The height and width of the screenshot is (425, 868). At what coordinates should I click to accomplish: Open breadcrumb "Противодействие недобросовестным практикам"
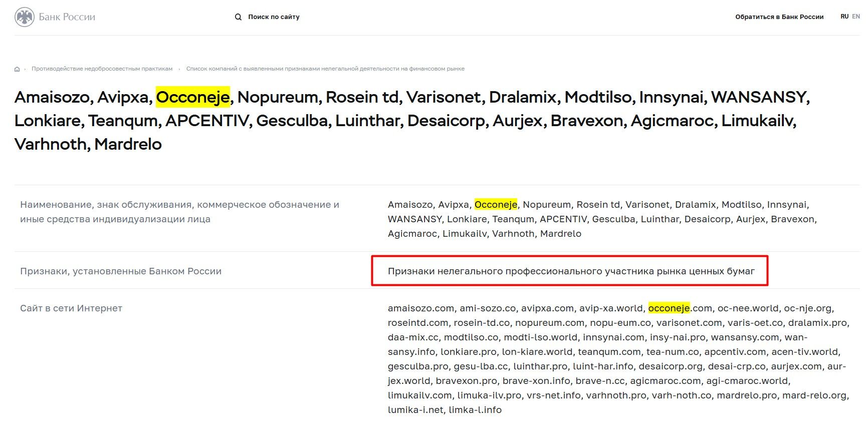click(102, 69)
